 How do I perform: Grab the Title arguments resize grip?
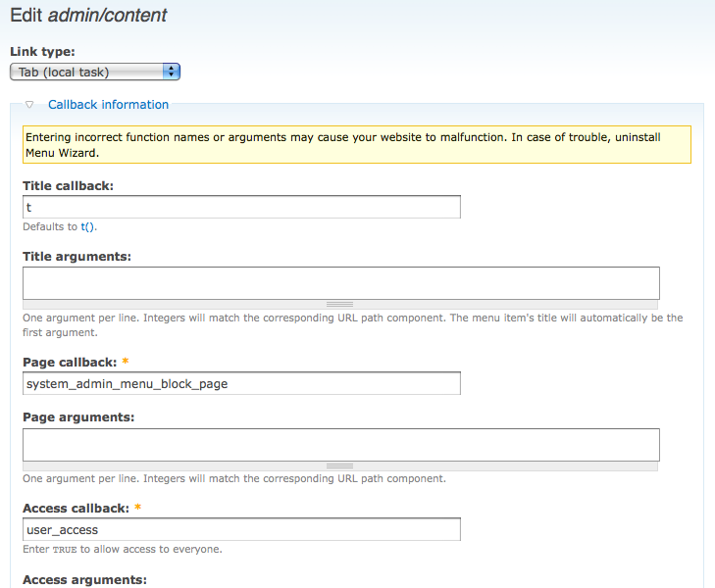(x=340, y=305)
